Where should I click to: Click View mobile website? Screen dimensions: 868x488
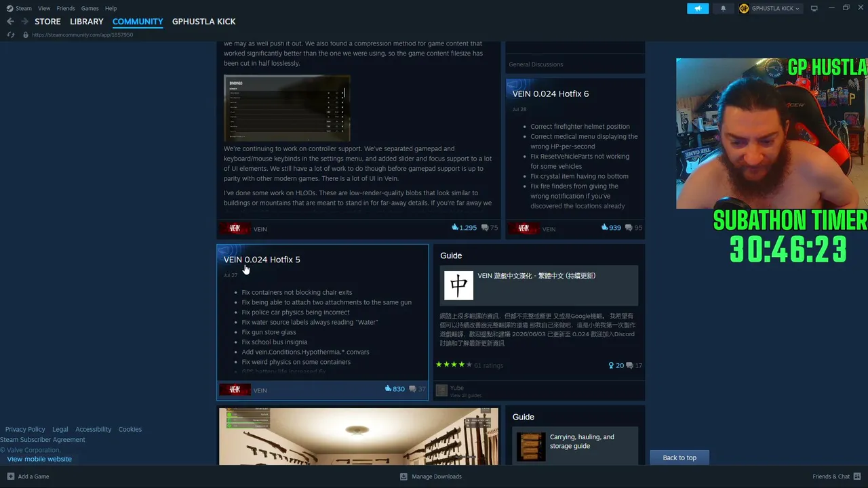[39, 459]
